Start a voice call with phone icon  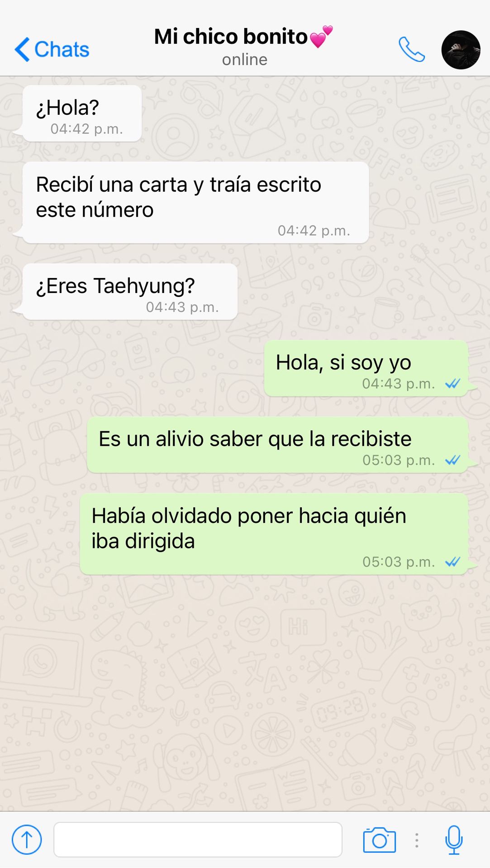411,49
